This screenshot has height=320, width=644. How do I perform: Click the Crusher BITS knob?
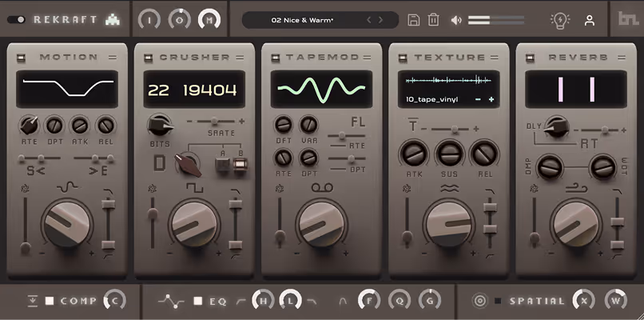[160, 126]
